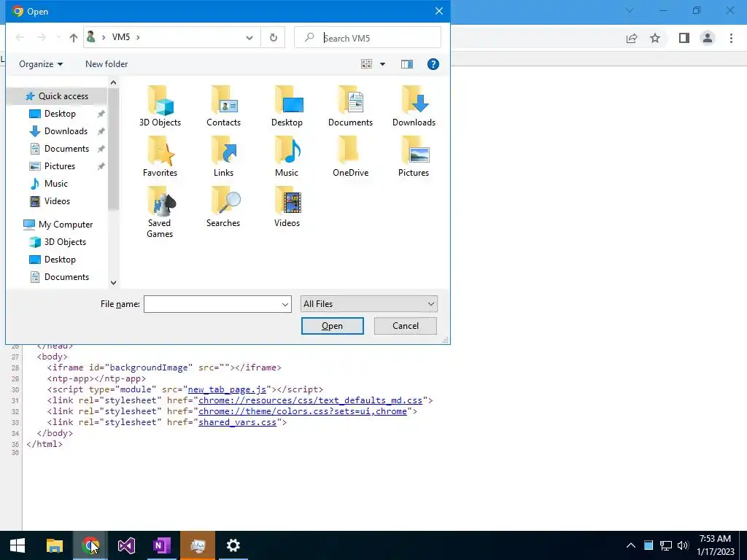
Task: Open Settings from taskbar
Action: pyautogui.click(x=233, y=545)
